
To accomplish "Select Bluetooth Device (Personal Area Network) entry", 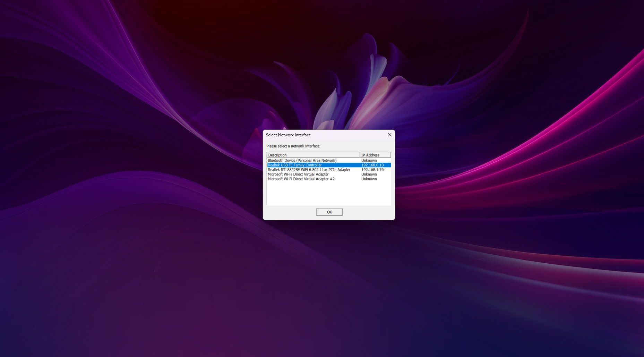I will click(x=302, y=161).
